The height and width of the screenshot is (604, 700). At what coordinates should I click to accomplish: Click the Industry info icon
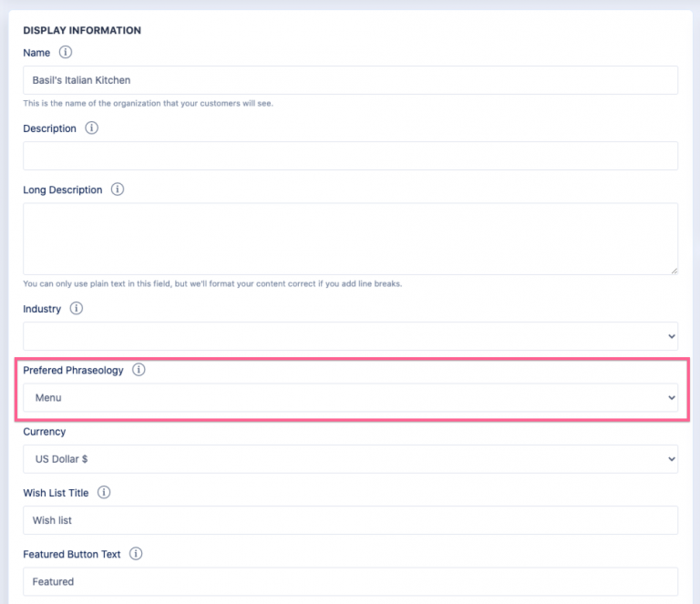[77, 309]
